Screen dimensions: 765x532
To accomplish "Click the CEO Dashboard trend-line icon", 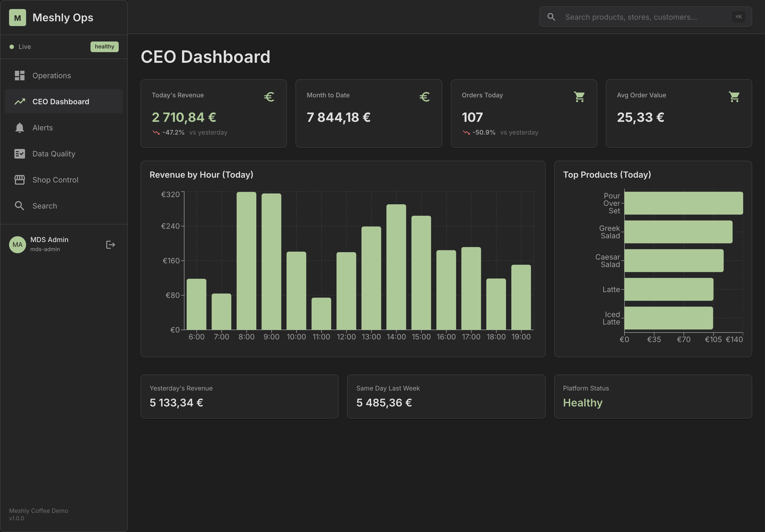I will tap(20, 102).
